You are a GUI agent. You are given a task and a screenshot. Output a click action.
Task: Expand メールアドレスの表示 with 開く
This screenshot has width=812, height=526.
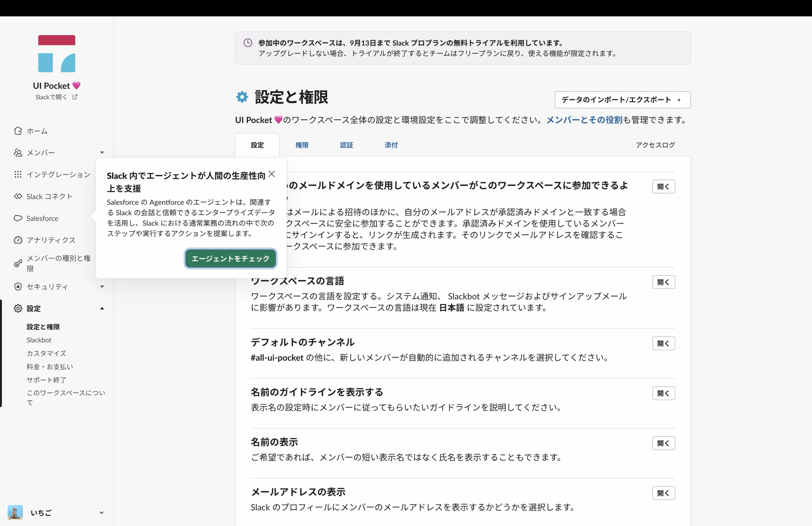pyautogui.click(x=664, y=493)
